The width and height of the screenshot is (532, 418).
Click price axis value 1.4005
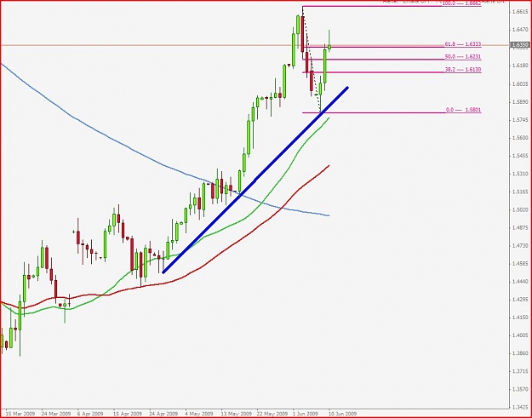click(520, 335)
